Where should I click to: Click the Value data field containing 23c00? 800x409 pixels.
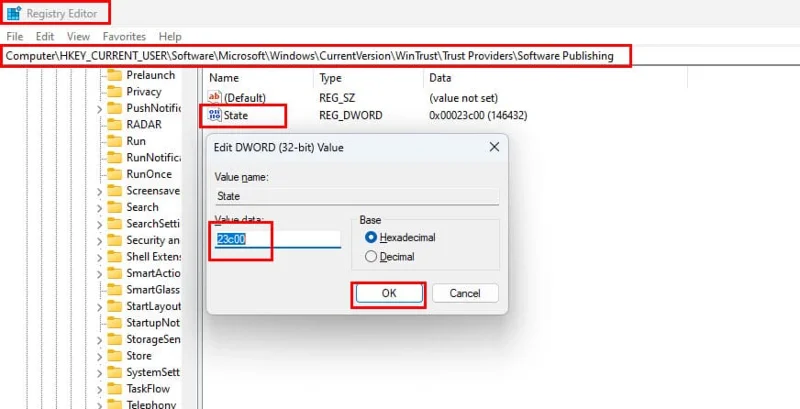point(277,239)
